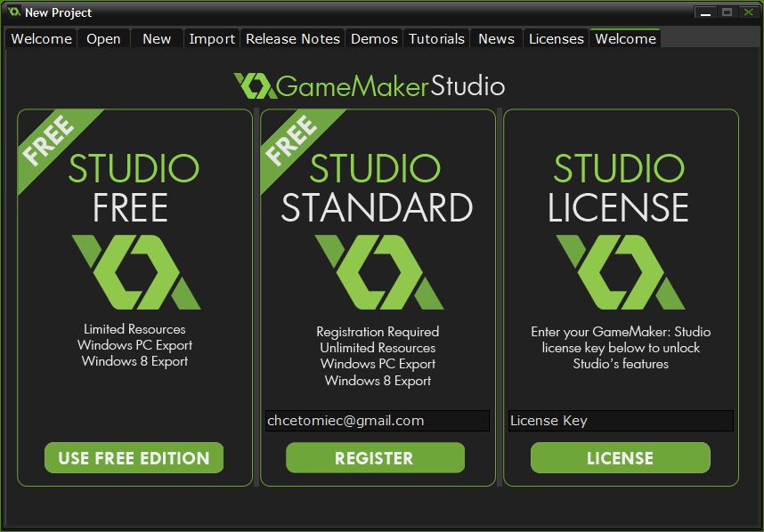Click the 'Limited Resources' text
The height and width of the screenshot is (532, 764).
tap(134, 329)
